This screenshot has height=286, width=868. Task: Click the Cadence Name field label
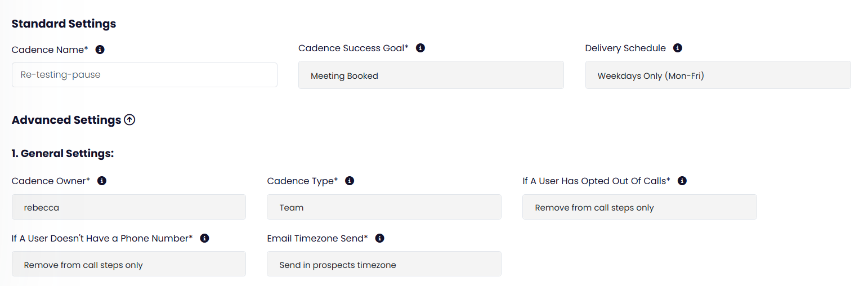tap(50, 50)
